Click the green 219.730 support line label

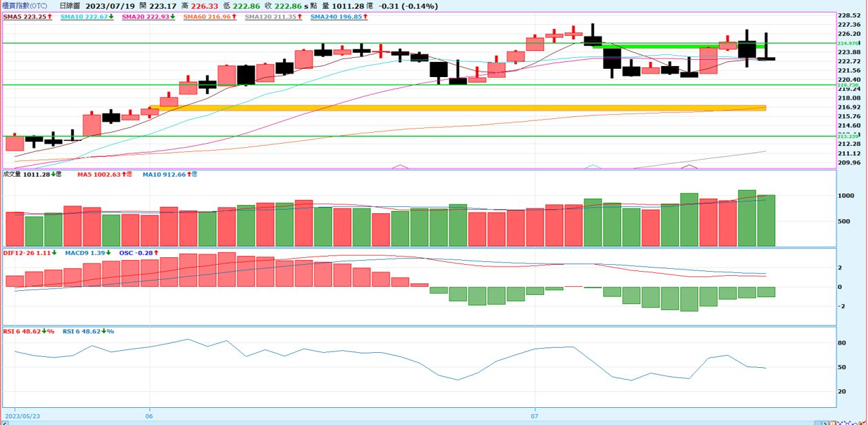847,85
